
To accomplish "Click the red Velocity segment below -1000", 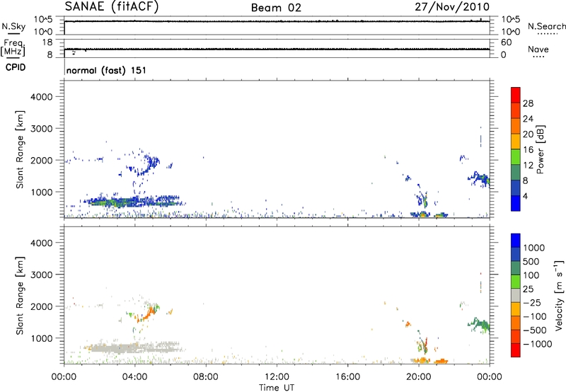I will tap(516, 350).
